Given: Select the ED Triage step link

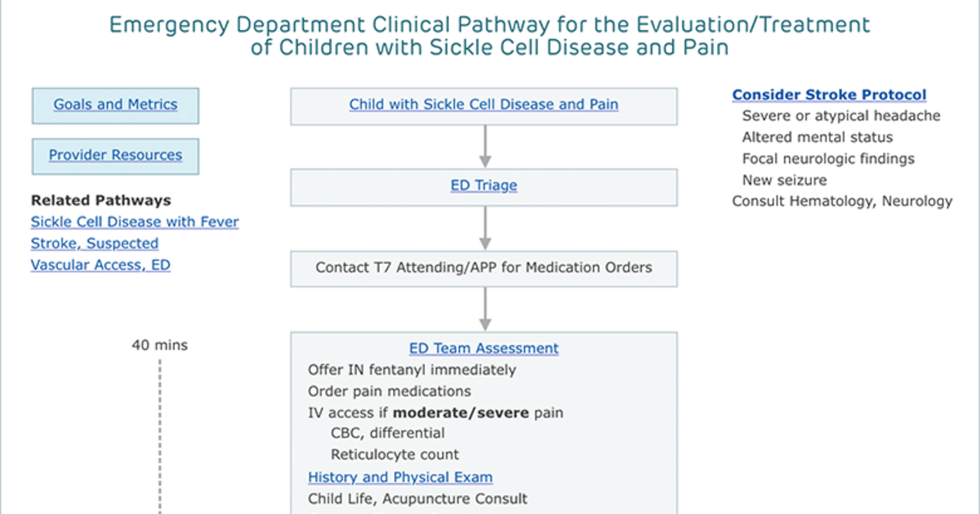Looking at the screenshot, I should coord(483,186).
